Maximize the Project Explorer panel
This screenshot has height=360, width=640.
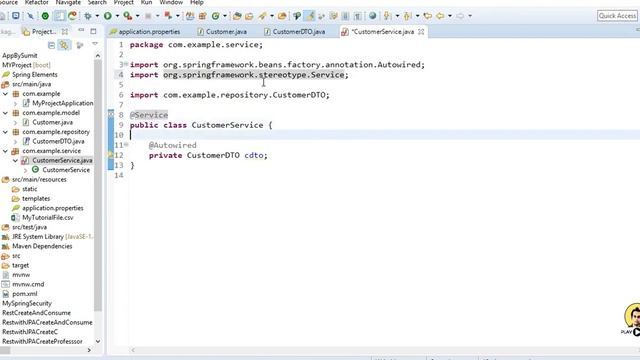point(93,31)
